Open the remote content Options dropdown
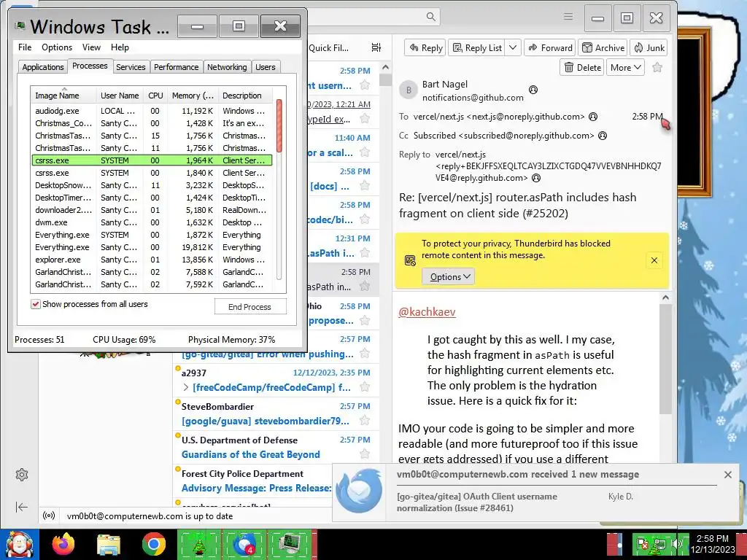 click(448, 276)
